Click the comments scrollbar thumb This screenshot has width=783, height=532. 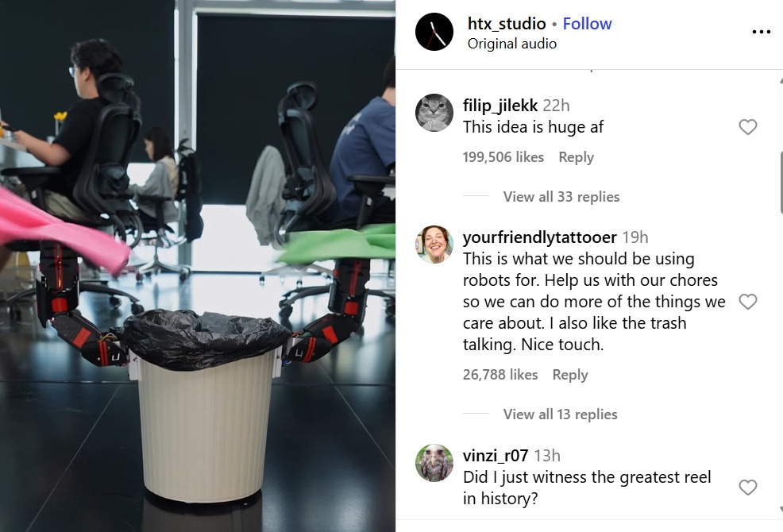781,181
